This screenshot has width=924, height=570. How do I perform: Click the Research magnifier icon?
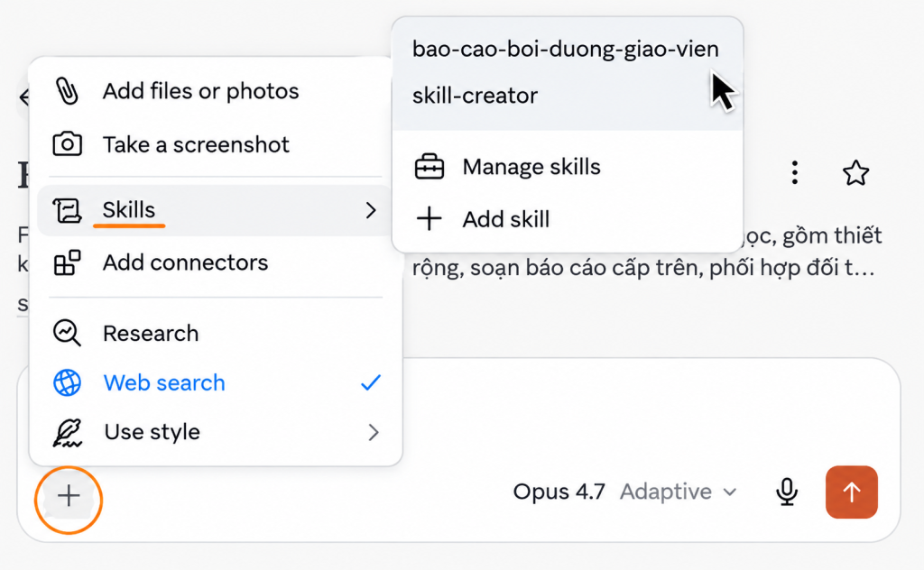[x=67, y=333]
